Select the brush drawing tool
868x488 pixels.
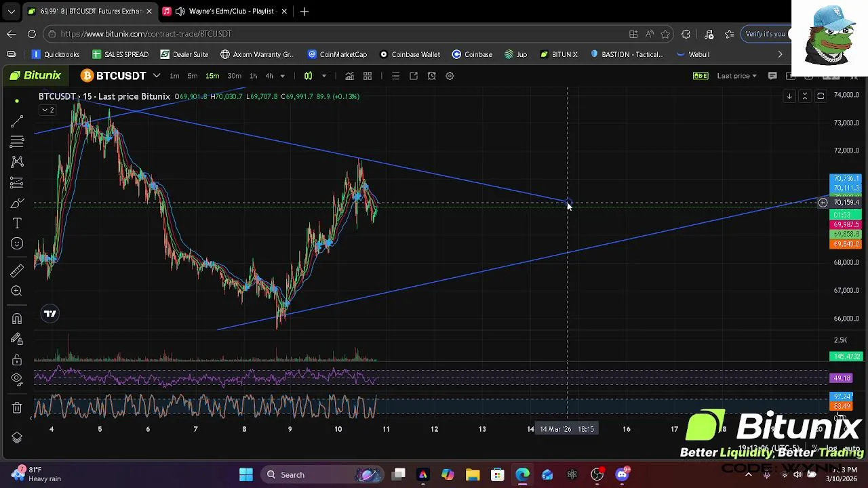tap(17, 203)
